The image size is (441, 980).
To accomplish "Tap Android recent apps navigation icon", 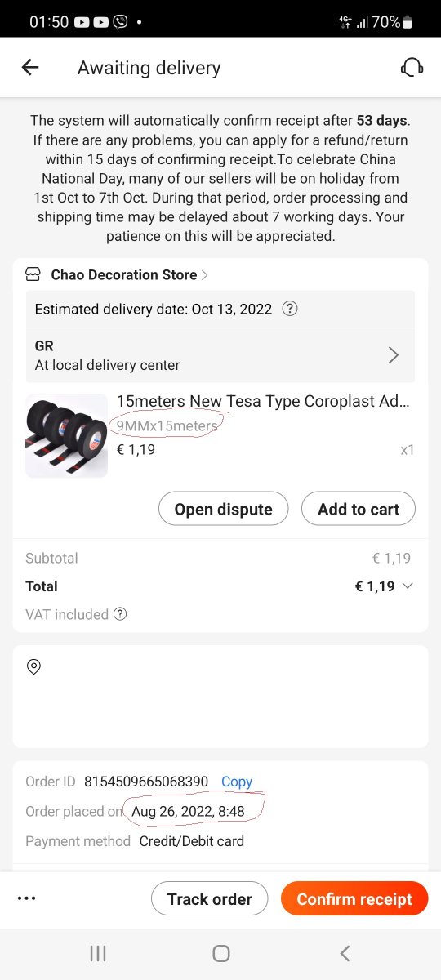I will pyautogui.click(x=98, y=953).
